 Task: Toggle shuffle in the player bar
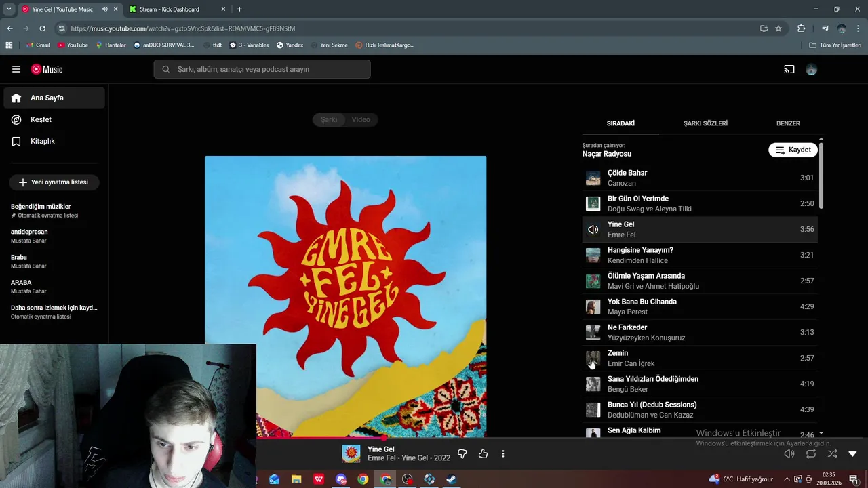click(x=832, y=454)
